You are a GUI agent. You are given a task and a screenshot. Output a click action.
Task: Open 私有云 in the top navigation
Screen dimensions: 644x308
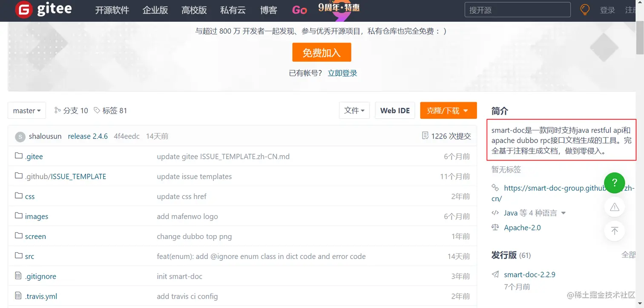pyautogui.click(x=233, y=10)
